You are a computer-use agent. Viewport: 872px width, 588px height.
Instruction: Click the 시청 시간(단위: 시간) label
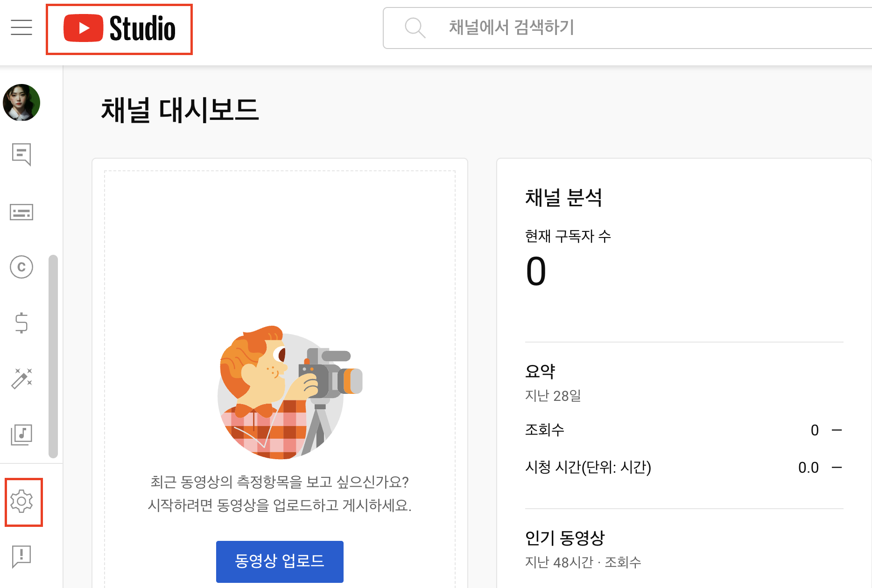pyautogui.click(x=588, y=467)
